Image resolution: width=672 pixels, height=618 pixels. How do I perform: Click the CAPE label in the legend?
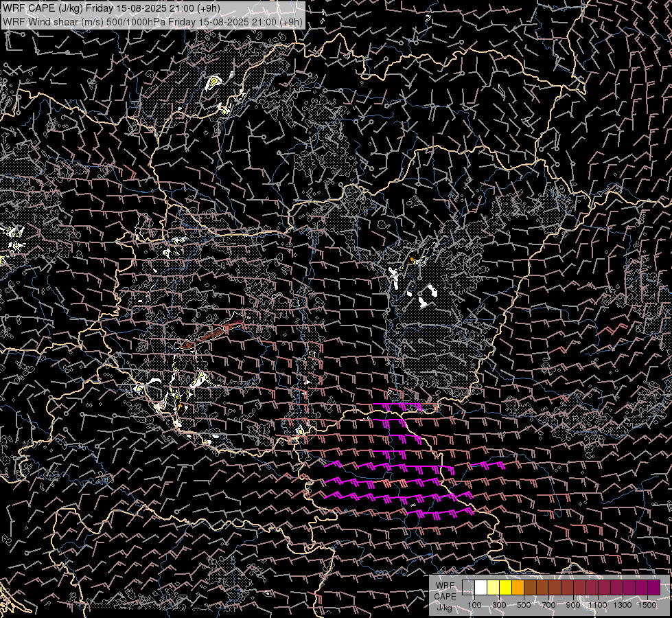pyautogui.click(x=445, y=597)
